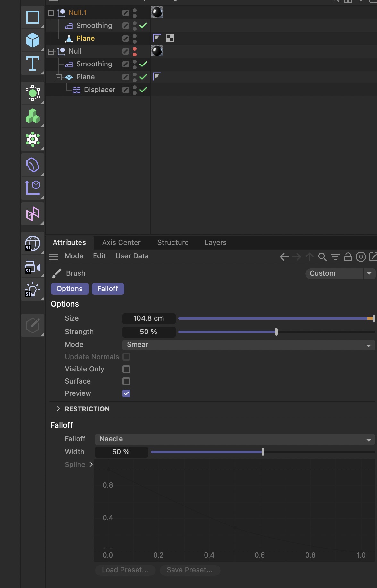Select the Cube primitive tool icon
377x588 pixels.
pos(32,40)
